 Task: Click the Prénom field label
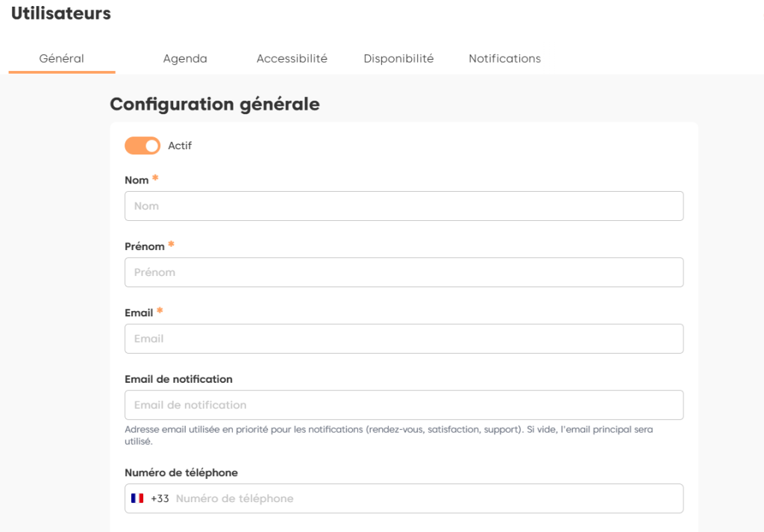[145, 246]
